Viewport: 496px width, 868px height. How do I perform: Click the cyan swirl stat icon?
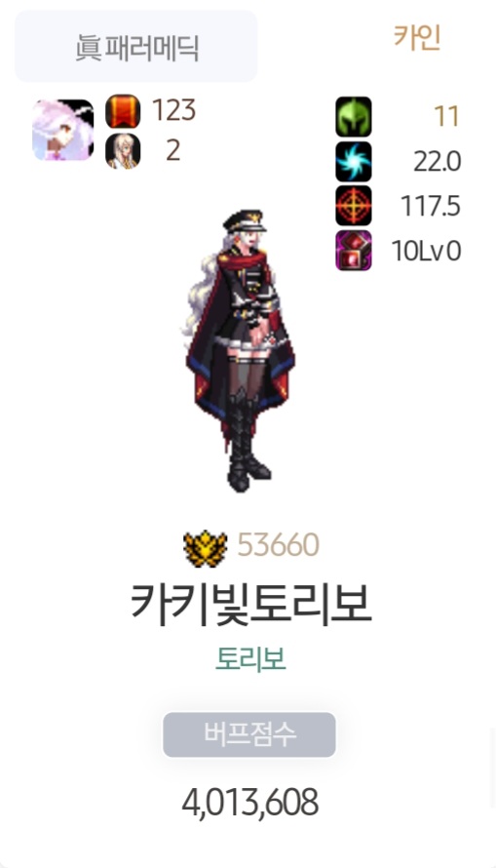tap(354, 161)
